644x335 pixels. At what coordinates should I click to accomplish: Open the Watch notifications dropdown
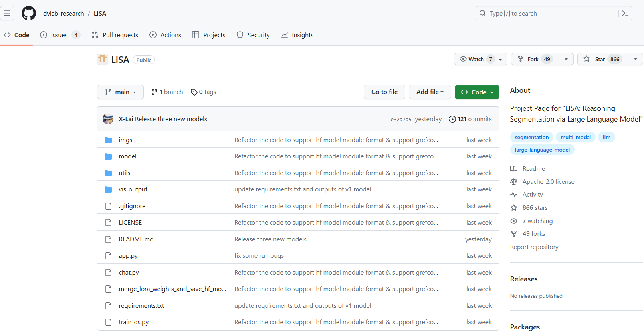coord(481,59)
